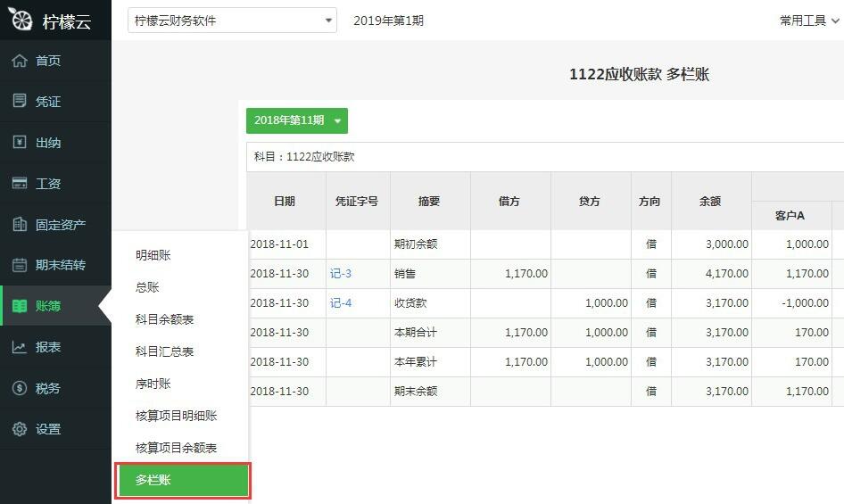Click the 4,170.00 balance cell
This screenshot has height=504, width=844.
coord(711,274)
